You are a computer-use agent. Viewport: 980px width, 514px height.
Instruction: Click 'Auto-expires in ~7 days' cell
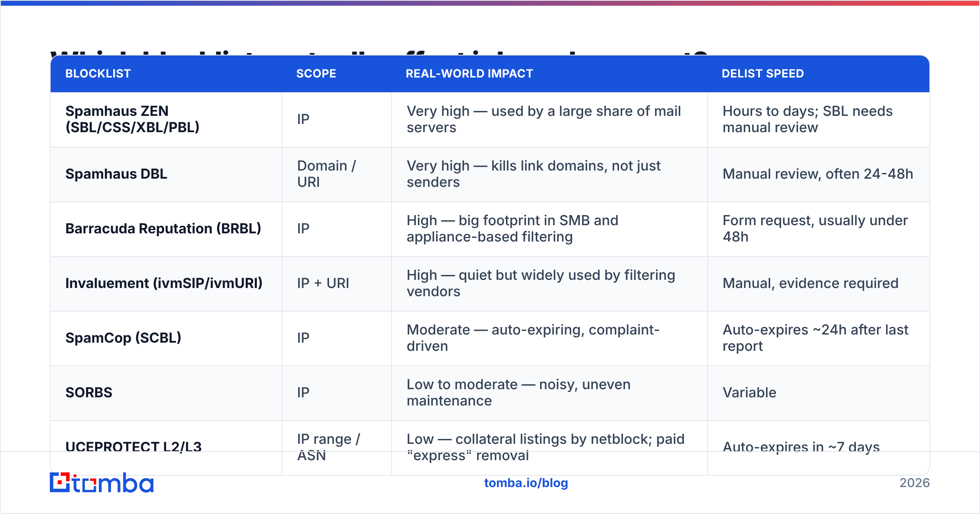point(819,448)
